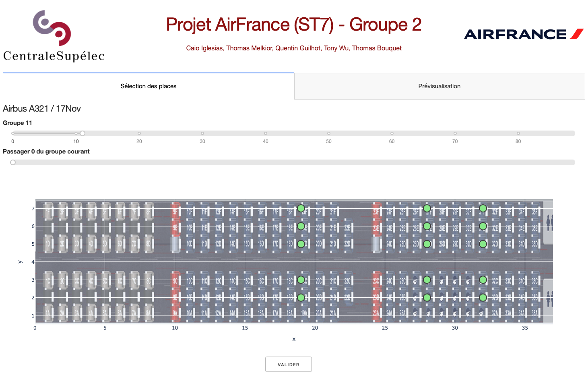This screenshot has height=388, width=588.
Task: Pick the green seat dot at 31D
Action: pyautogui.click(x=483, y=244)
